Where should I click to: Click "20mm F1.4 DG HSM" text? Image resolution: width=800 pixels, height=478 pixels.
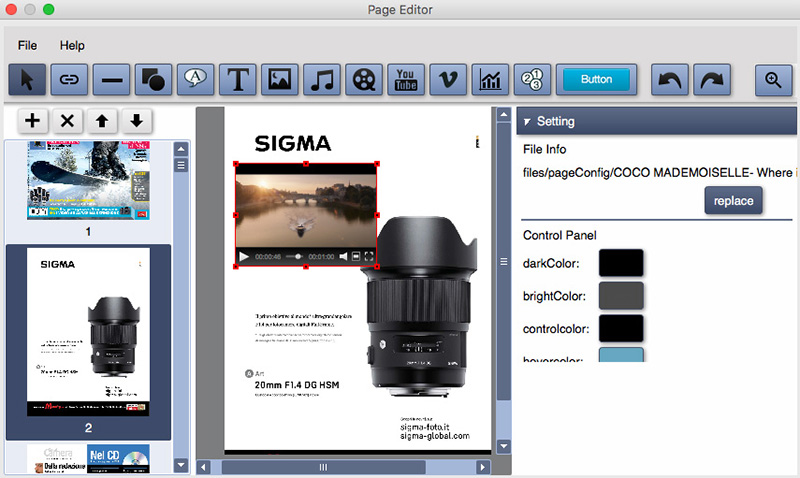[297, 385]
